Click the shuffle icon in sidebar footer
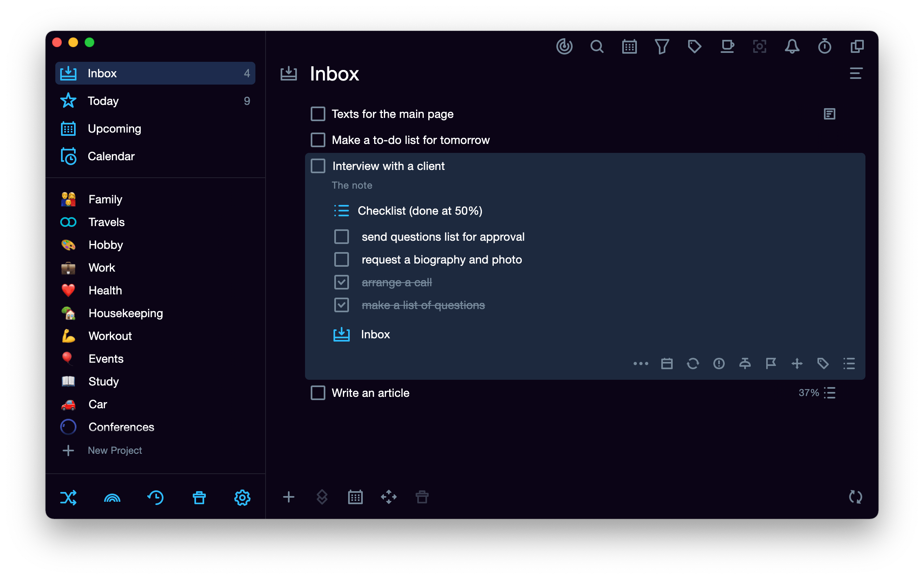 [68, 498]
